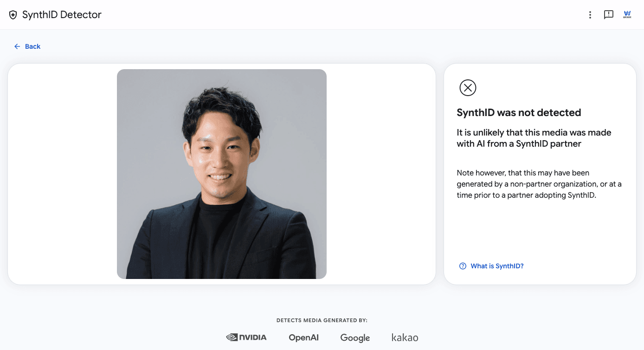The width and height of the screenshot is (644, 350).
Task: Click the Google partner logo
Action: click(355, 338)
